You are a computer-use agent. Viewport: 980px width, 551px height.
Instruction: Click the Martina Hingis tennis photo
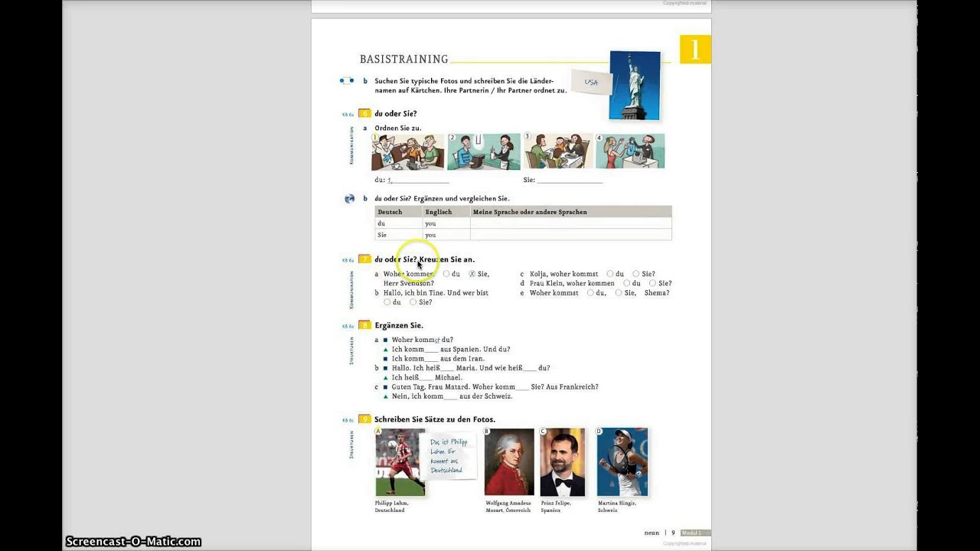622,462
